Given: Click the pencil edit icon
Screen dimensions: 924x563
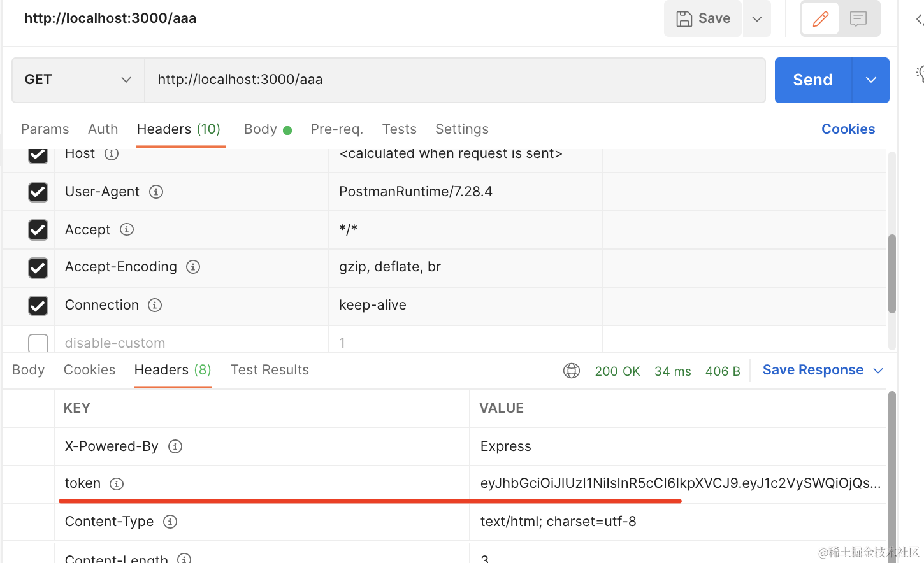Looking at the screenshot, I should (x=820, y=18).
